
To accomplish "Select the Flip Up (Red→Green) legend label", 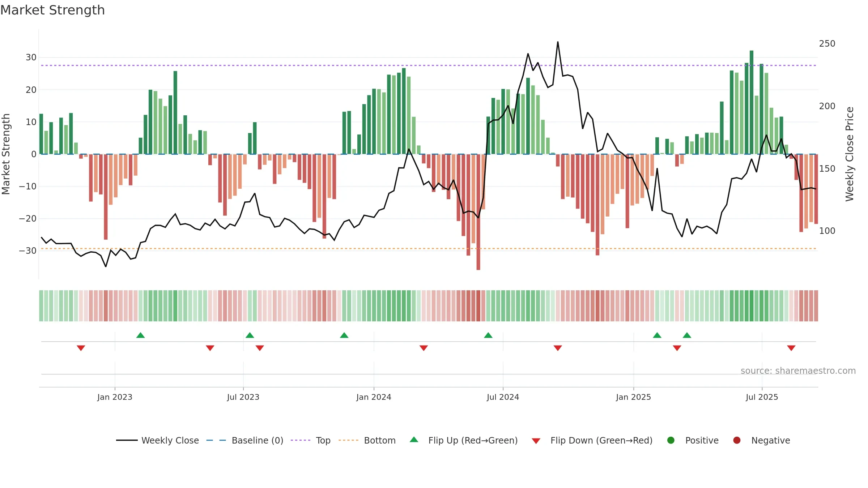I will pyautogui.click(x=473, y=440).
